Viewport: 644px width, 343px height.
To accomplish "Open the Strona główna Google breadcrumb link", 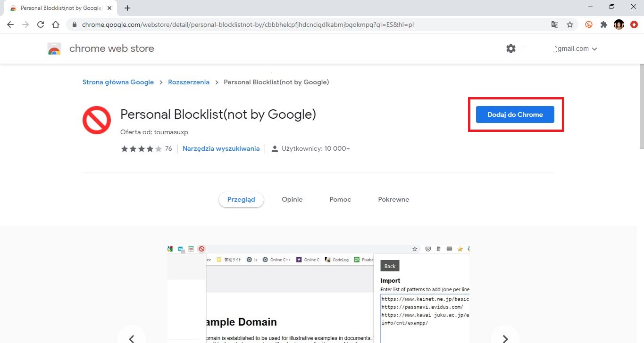I will [118, 82].
